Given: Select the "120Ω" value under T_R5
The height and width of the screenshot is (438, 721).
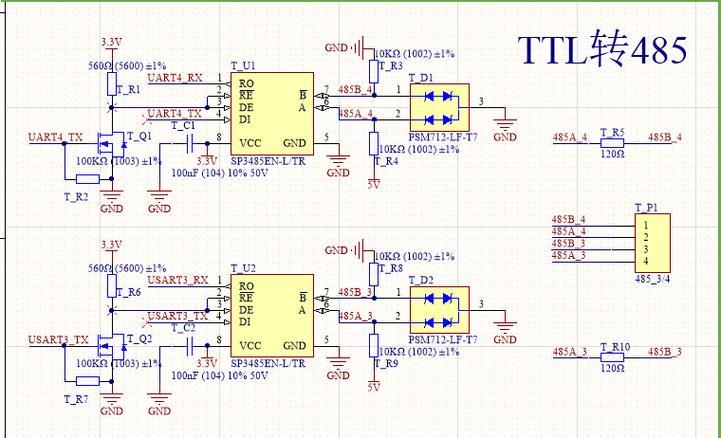Looking at the screenshot, I should pos(612,154).
